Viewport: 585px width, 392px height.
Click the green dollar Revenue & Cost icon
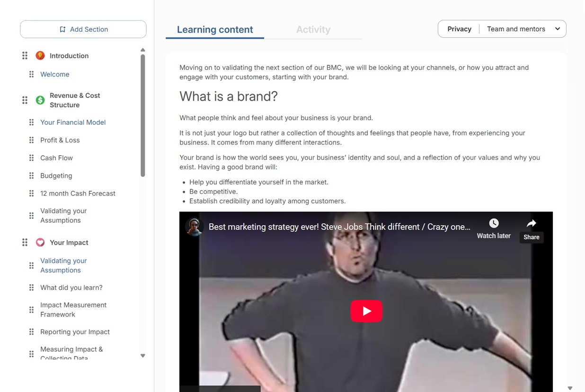pyautogui.click(x=40, y=100)
